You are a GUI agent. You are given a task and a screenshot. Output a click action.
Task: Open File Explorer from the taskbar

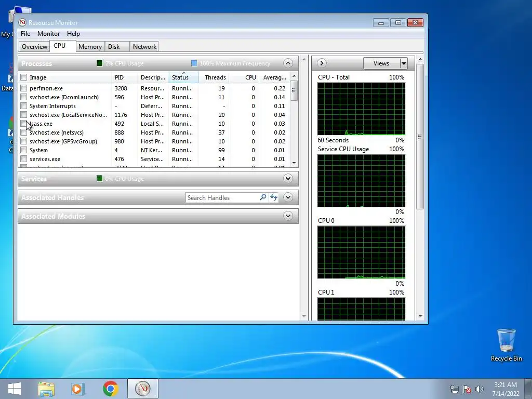(x=46, y=389)
